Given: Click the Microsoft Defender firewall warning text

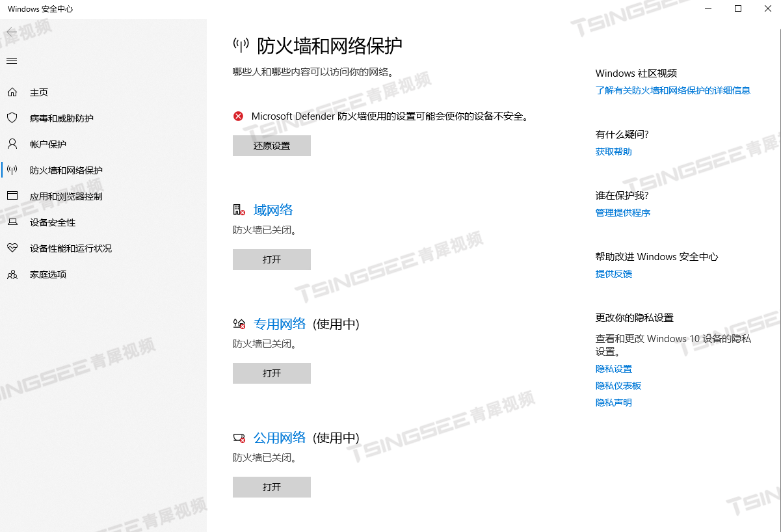Looking at the screenshot, I should 390,116.
